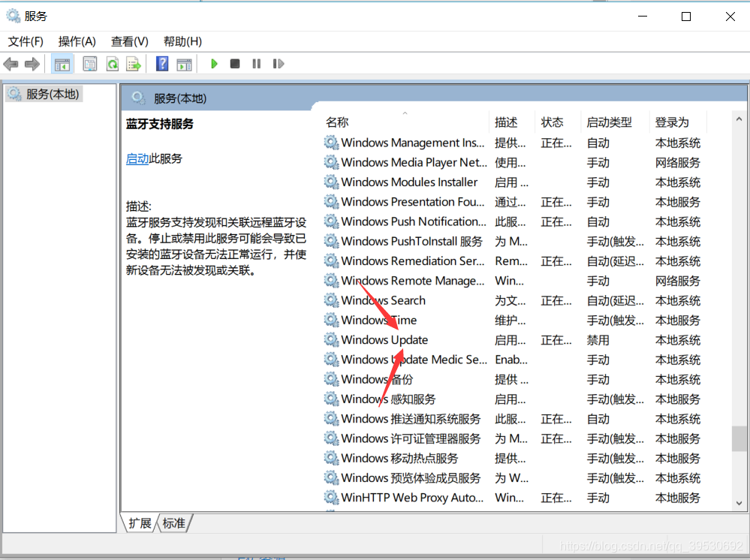Click gear icon of Windows Media Player row
The width and height of the screenshot is (750, 560).
pyautogui.click(x=332, y=162)
